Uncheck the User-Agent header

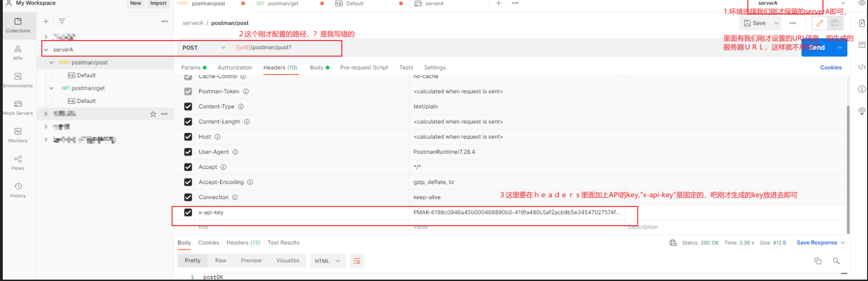188,152
